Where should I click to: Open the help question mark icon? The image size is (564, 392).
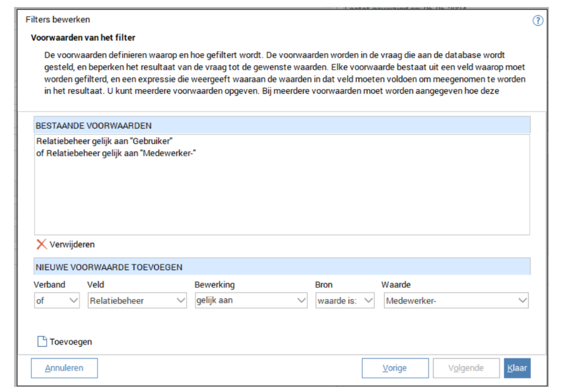click(538, 20)
